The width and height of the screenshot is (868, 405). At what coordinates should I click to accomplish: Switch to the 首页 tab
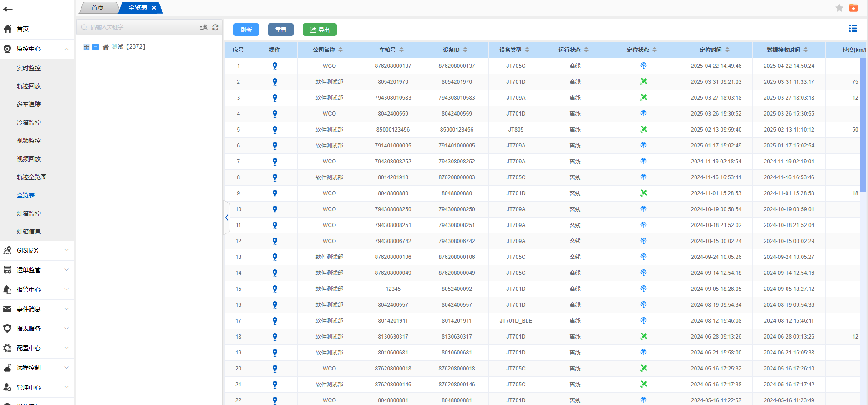[x=97, y=8]
